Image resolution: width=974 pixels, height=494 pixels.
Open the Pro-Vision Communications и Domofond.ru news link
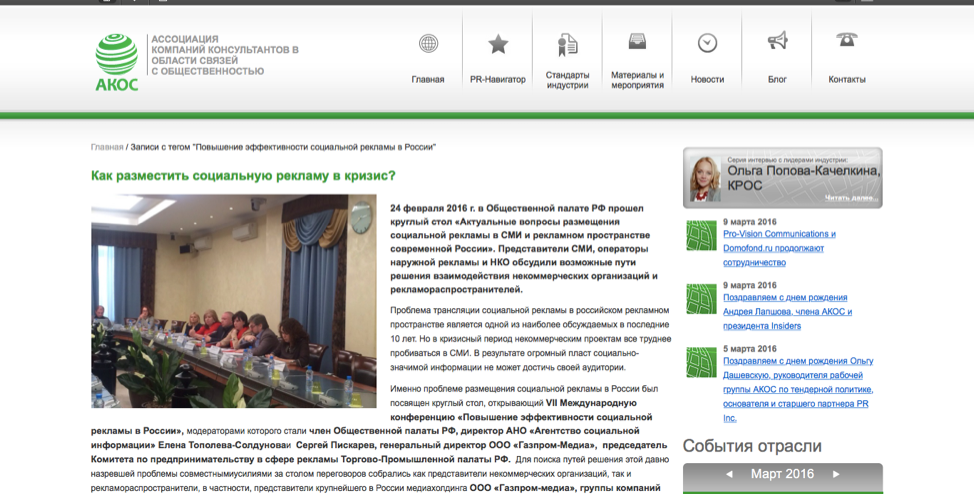click(779, 248)
